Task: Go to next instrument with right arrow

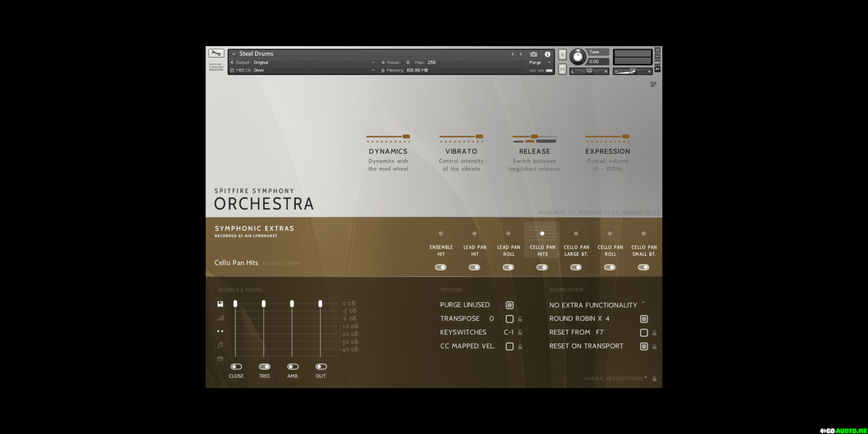Action: tap(521, 54)
